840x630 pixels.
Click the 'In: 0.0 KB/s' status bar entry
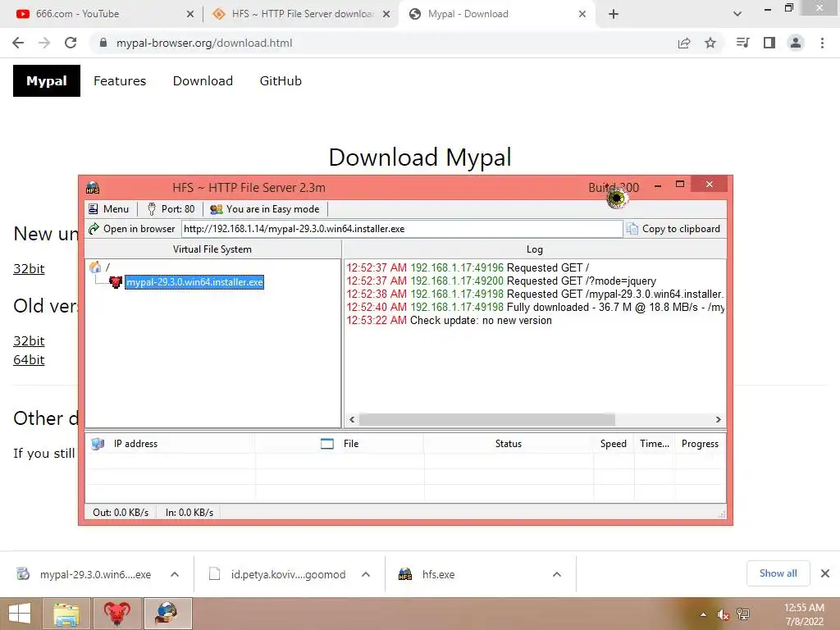click(x=189, y=513)
